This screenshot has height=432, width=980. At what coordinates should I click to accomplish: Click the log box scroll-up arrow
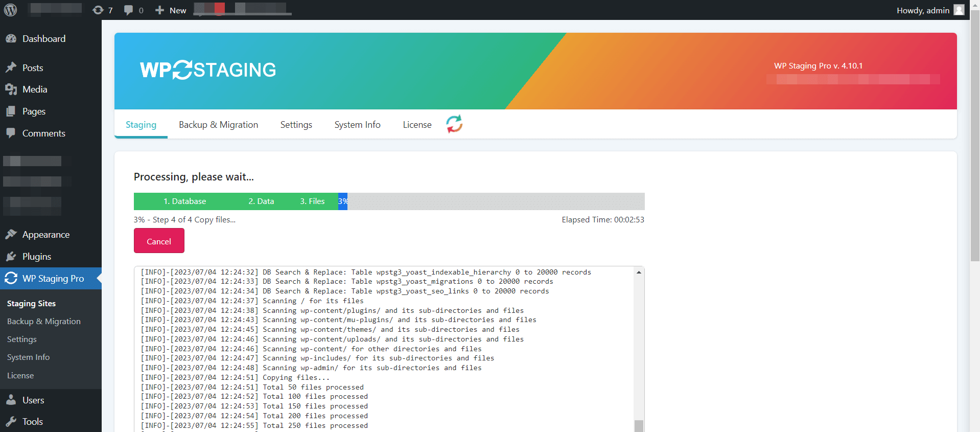coord(639,272)
